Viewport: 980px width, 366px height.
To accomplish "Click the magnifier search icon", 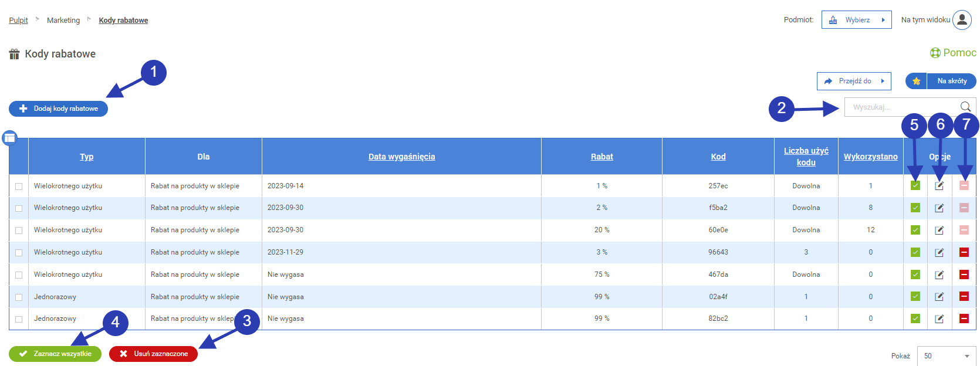I will click(x=965, y=107).
